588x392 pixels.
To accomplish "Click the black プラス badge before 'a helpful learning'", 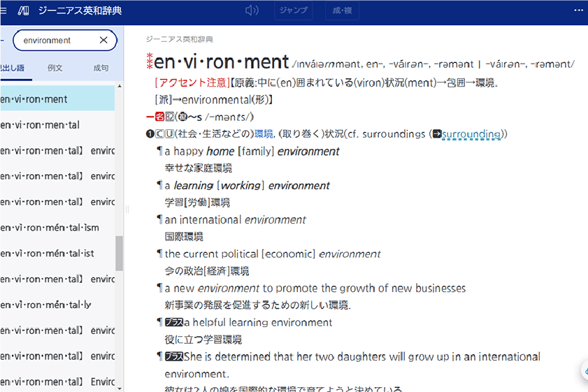I will tap(173, 323).
